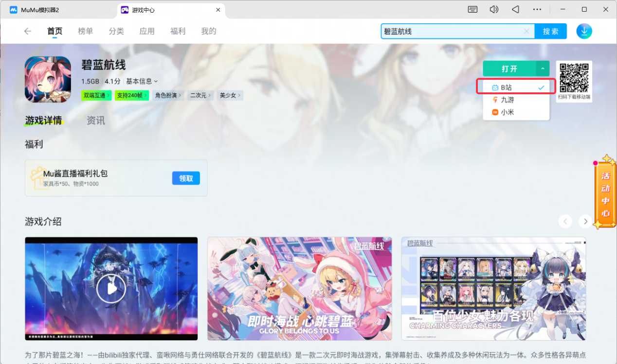The image size is (617, 364).
Task: Switch to the 资讯 tab
Action: click(x=96, y=121)
